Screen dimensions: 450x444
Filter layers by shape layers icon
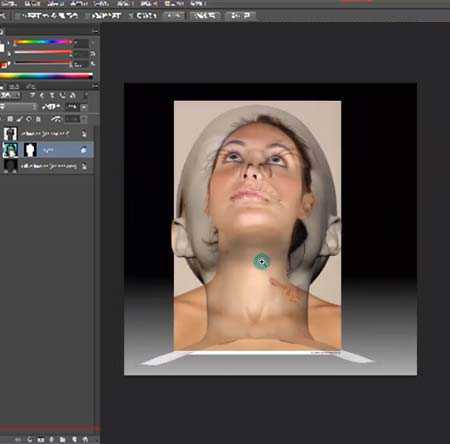click(x=62, y=95)
